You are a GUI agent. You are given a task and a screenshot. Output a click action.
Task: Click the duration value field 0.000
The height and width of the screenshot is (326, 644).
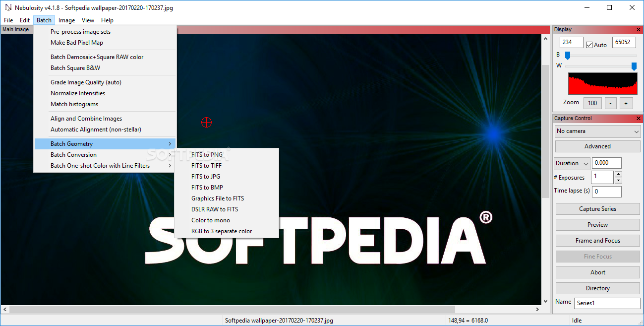[x=606, y=163]
